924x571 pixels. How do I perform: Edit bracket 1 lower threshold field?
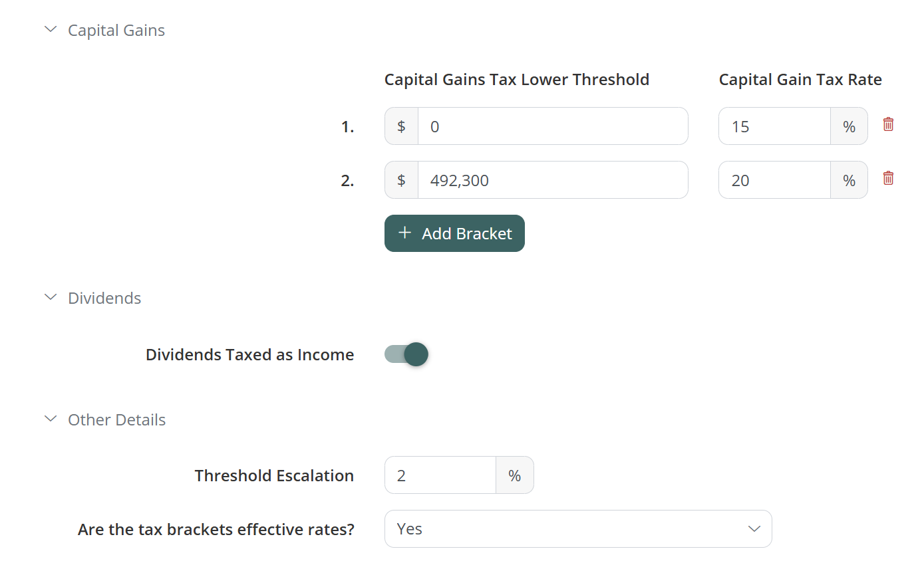552,126
